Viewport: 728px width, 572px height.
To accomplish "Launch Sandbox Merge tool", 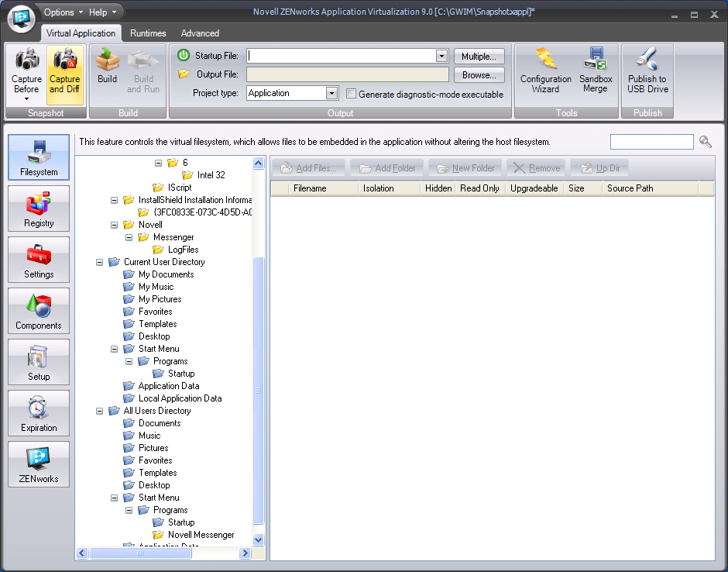I will coord(596,71).
